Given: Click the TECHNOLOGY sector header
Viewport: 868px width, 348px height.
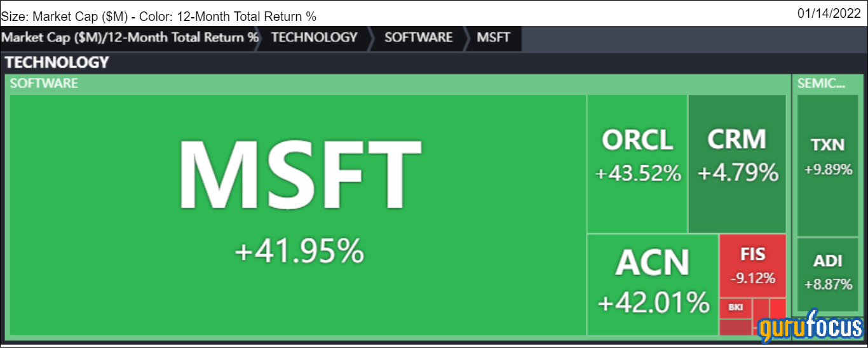Looking at the screenshot, I should click(57, 62).
